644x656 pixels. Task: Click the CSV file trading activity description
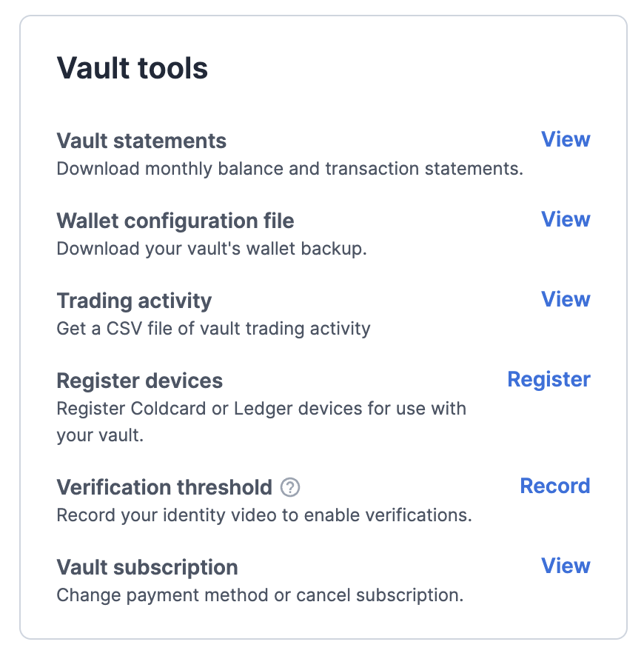(x=213, y=328)
